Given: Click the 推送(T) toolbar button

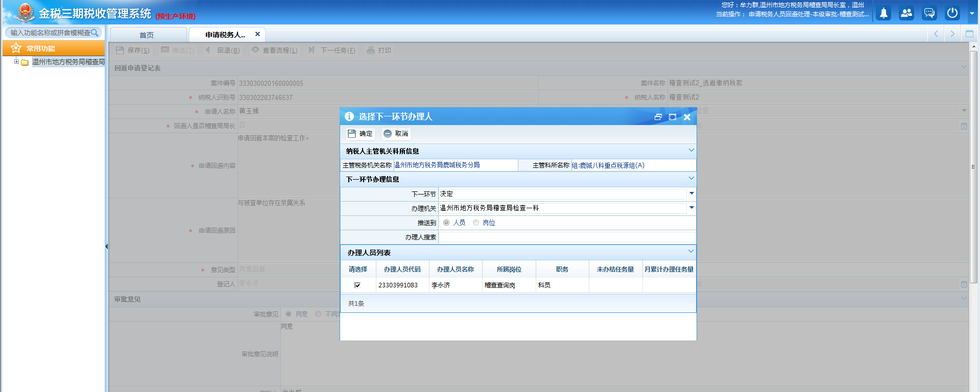Looking at the screenshot, I should point(177,51).
